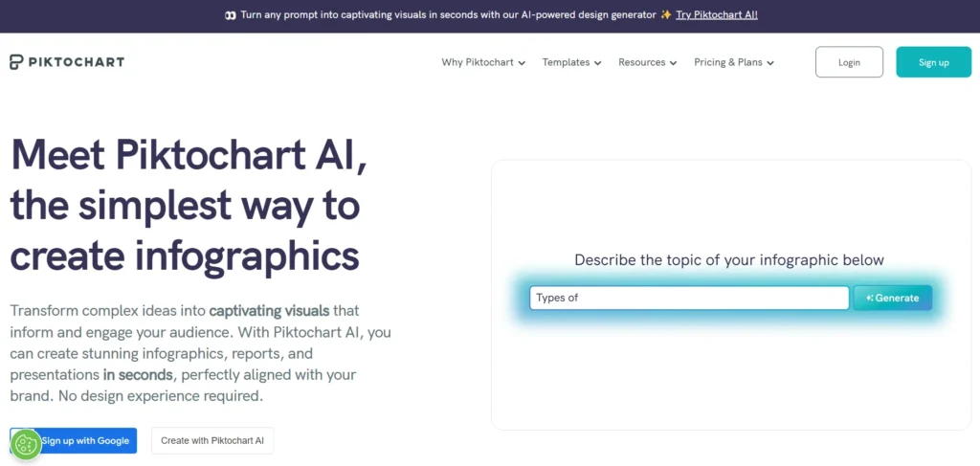Viewport: 980px width, 466px height.
Task: Open the Resources navigation label
Action: click(x=641, y=62)
